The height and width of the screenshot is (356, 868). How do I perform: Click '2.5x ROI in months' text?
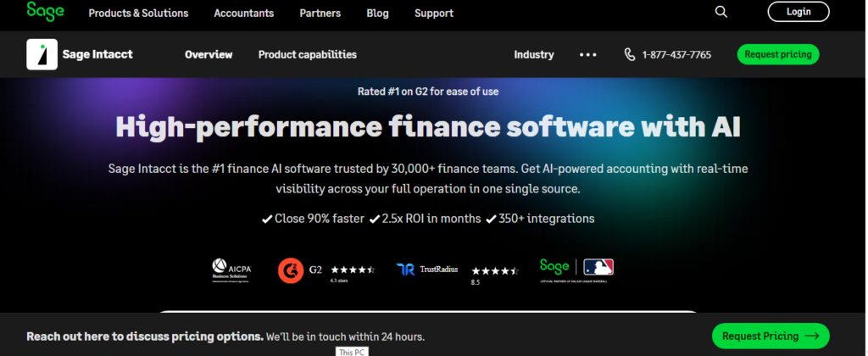431,219
